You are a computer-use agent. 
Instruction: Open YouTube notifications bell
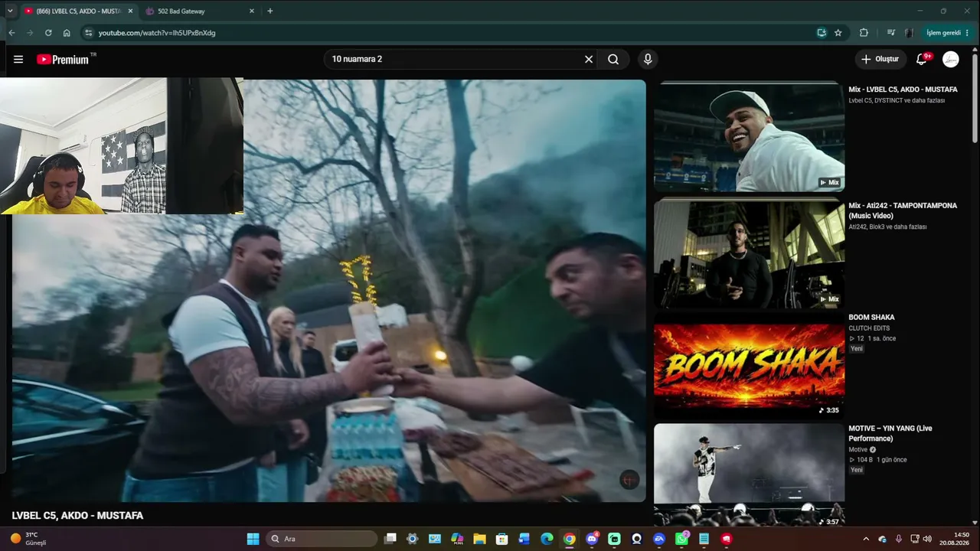tap(922, 59)
